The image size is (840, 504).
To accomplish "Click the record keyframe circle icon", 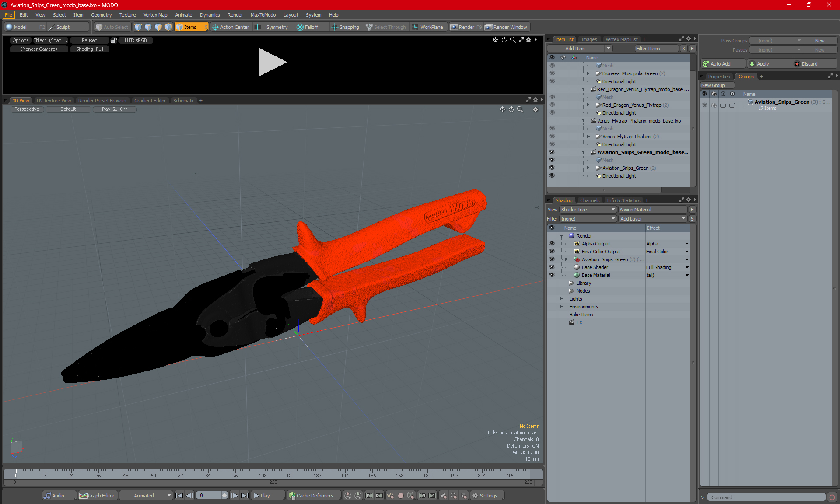I will (x=400, y=496).
